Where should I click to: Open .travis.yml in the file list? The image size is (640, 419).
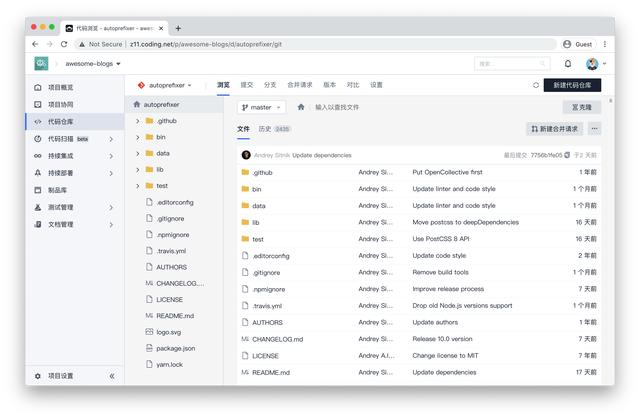[x=267, y=306]
